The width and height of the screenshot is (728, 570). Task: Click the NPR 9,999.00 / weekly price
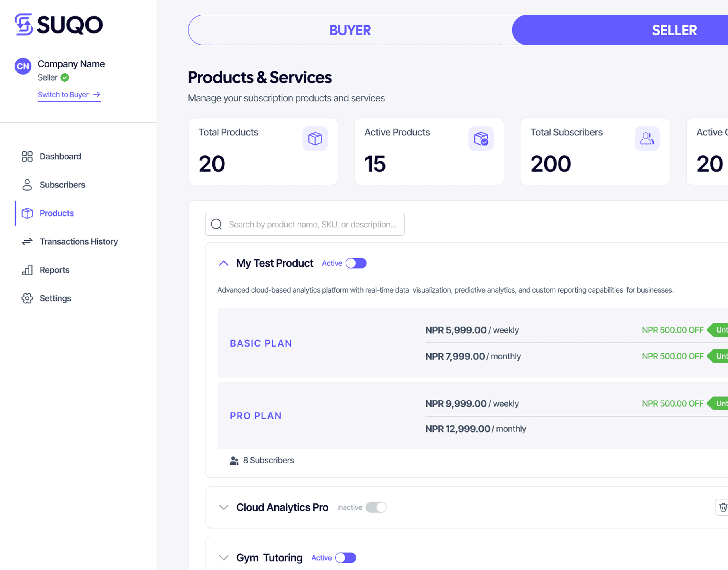pos(472,404)
